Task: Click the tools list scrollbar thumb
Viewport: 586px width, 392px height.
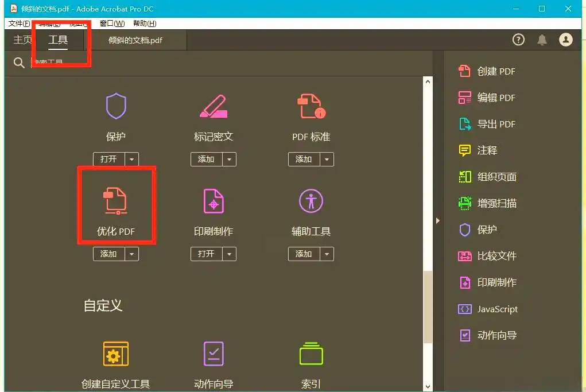Action: [x=428, y=306]
